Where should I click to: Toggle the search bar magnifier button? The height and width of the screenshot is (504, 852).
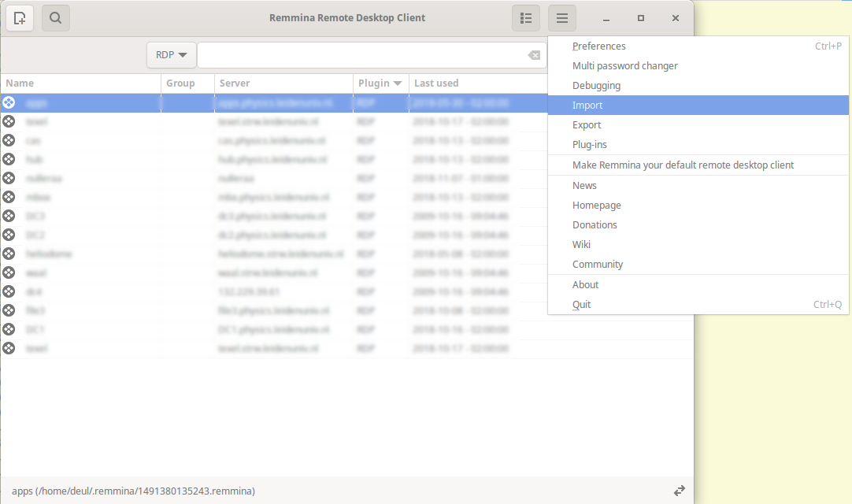coord(56,18)
